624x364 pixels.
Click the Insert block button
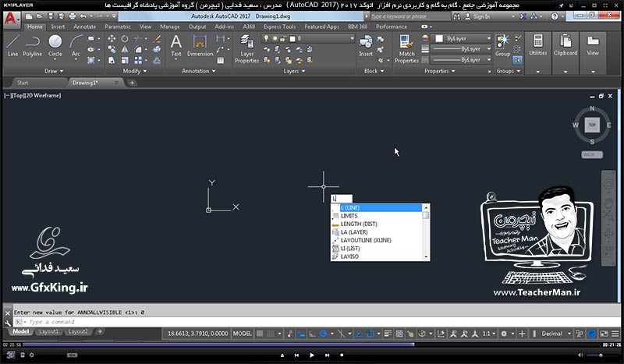click(366, 46)
